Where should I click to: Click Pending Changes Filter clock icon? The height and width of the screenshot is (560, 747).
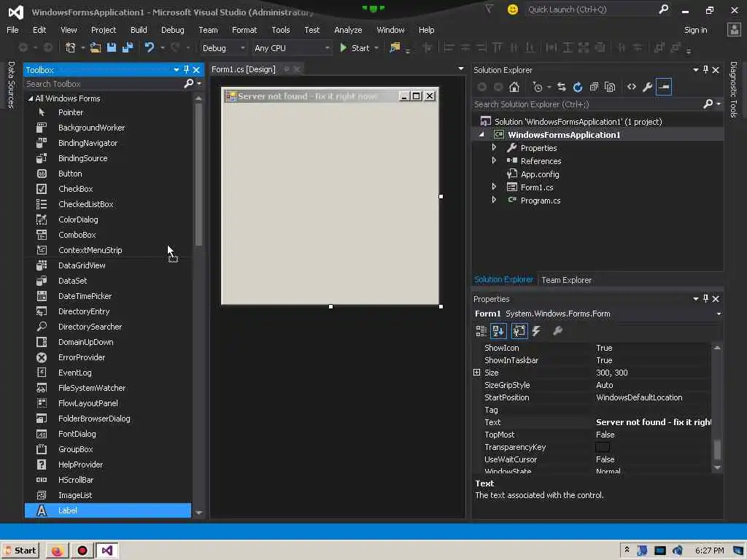538,87
